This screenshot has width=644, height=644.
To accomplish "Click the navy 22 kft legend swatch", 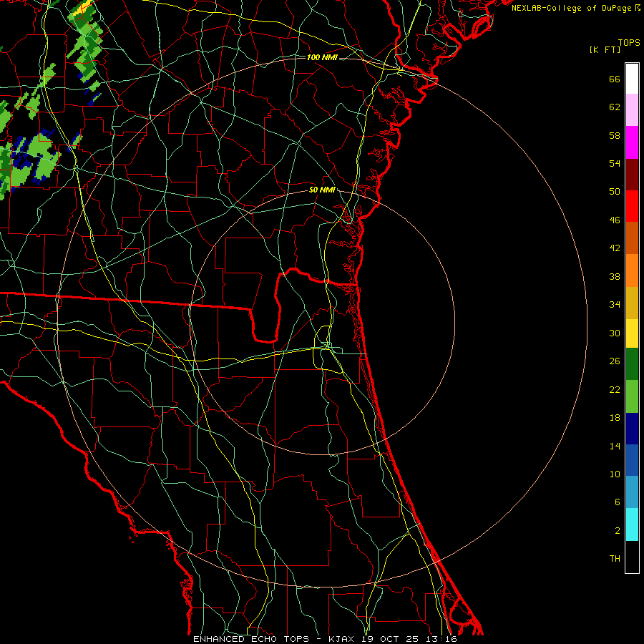I will point(632,429).
